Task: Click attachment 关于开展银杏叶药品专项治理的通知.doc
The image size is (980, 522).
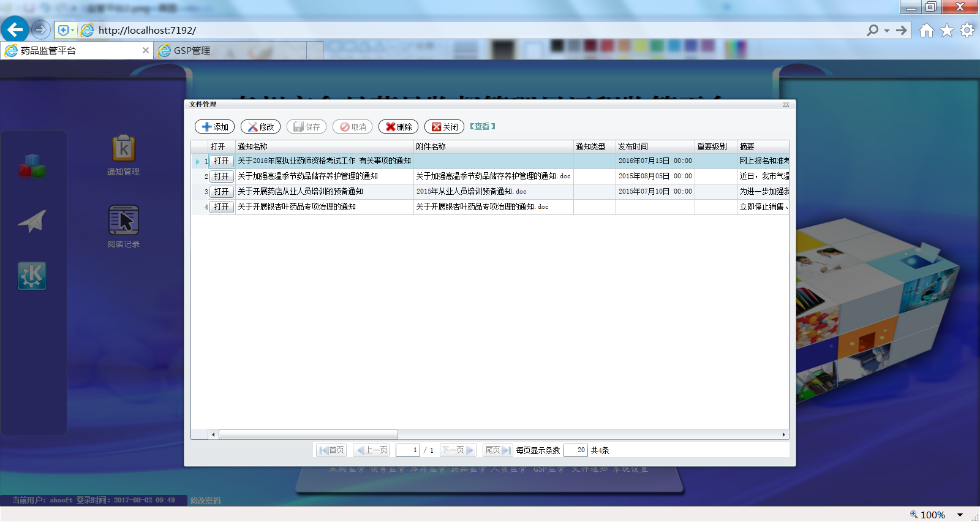Action: tap(482, 207)
